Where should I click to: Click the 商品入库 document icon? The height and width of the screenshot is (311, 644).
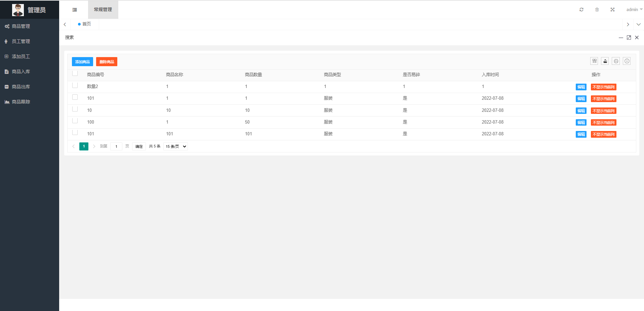6,72
